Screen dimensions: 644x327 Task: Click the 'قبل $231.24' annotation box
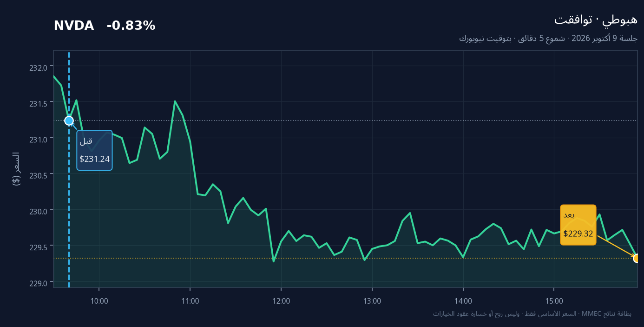coord(94,150)
